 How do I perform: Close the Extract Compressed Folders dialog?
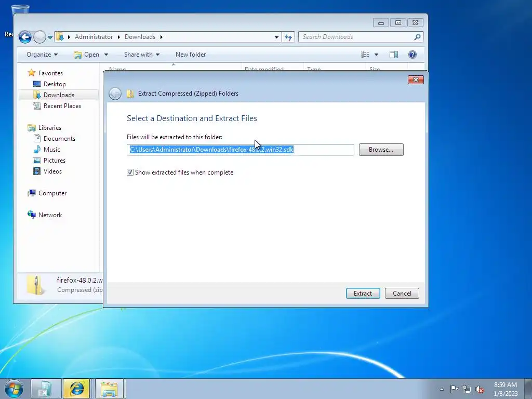[416, 79]
